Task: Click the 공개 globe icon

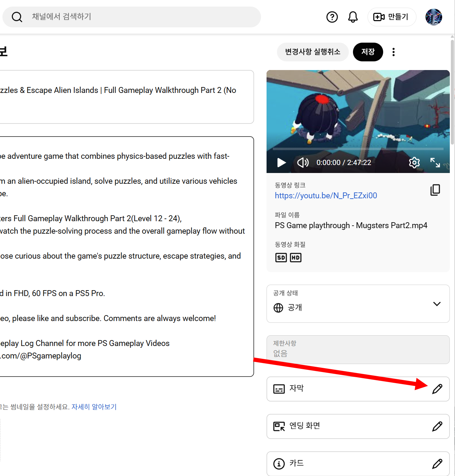Action: point(278,308)
